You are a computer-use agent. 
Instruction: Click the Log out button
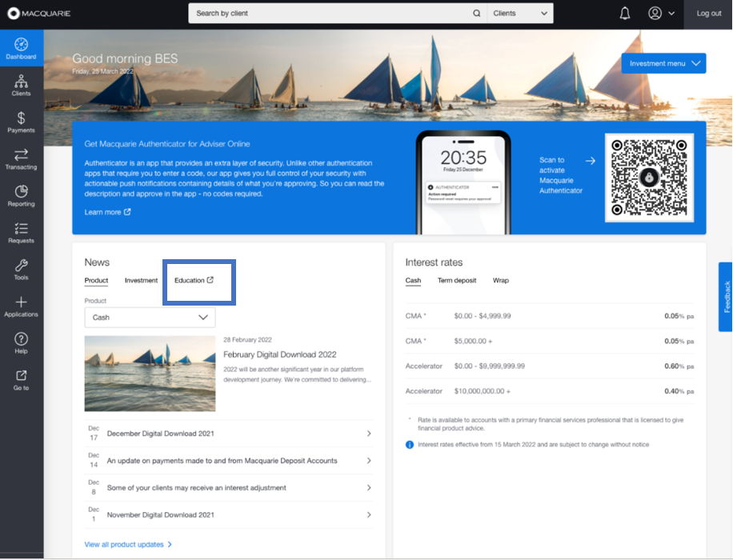(x=708, y=14)
